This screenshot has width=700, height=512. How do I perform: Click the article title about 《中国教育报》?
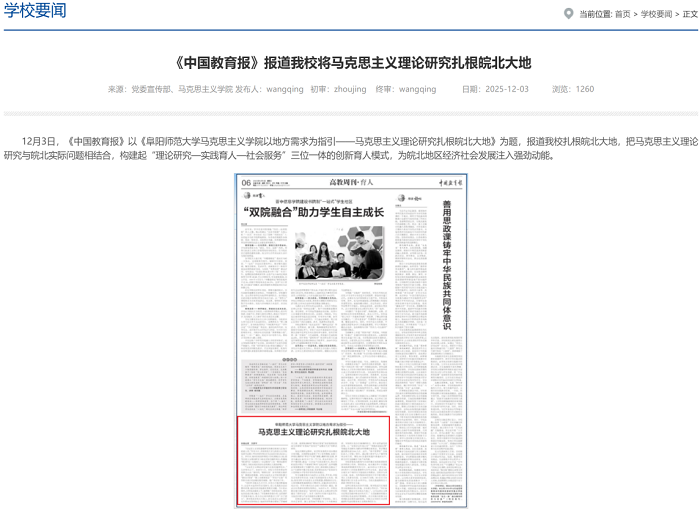pos(353,63)
